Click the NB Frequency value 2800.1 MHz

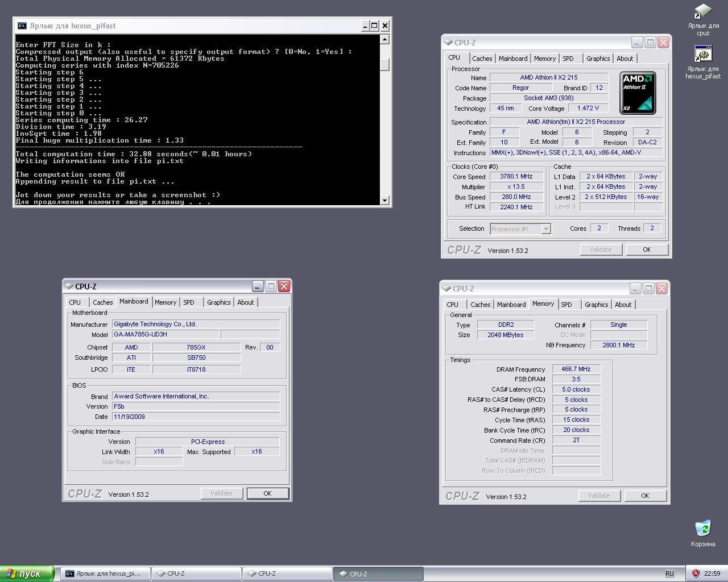pyautogui.click(x=618, y=345)
